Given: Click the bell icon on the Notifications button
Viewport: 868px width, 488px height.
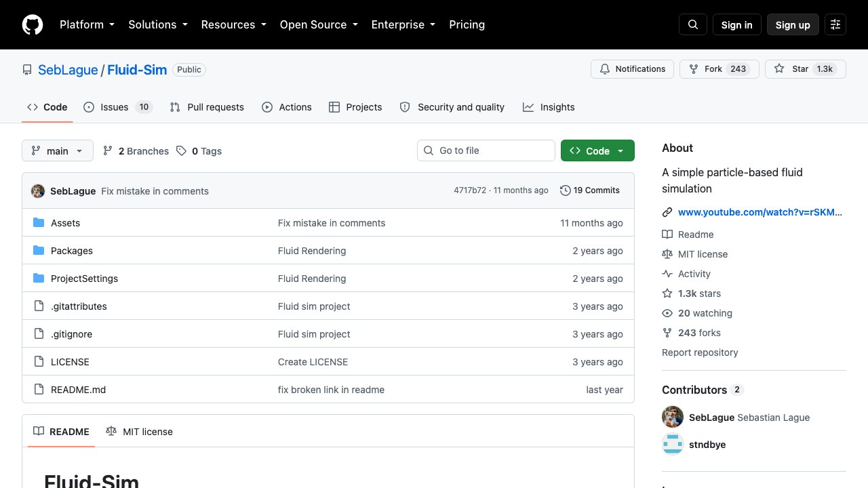Looking at the screenshot, I should pyautogui.click(x=605, y=69).
